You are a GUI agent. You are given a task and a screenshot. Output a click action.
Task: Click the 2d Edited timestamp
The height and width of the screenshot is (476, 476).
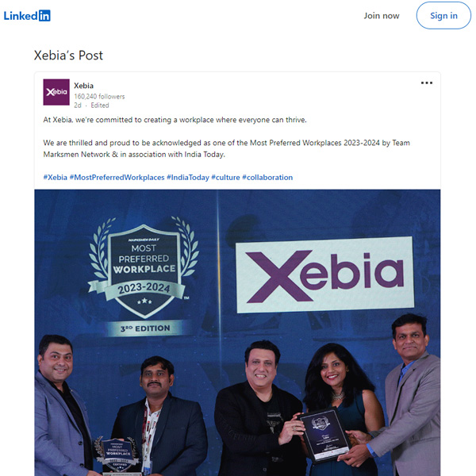91,106
